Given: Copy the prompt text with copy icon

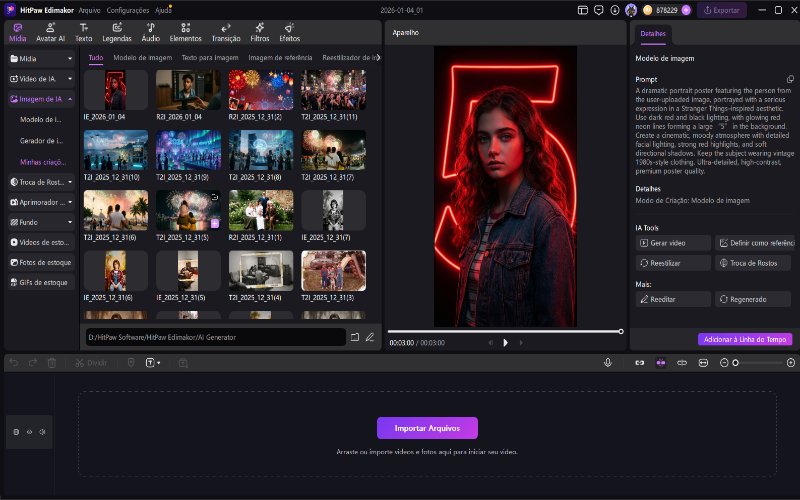Looking at the screenshot, I should (790, 79).
